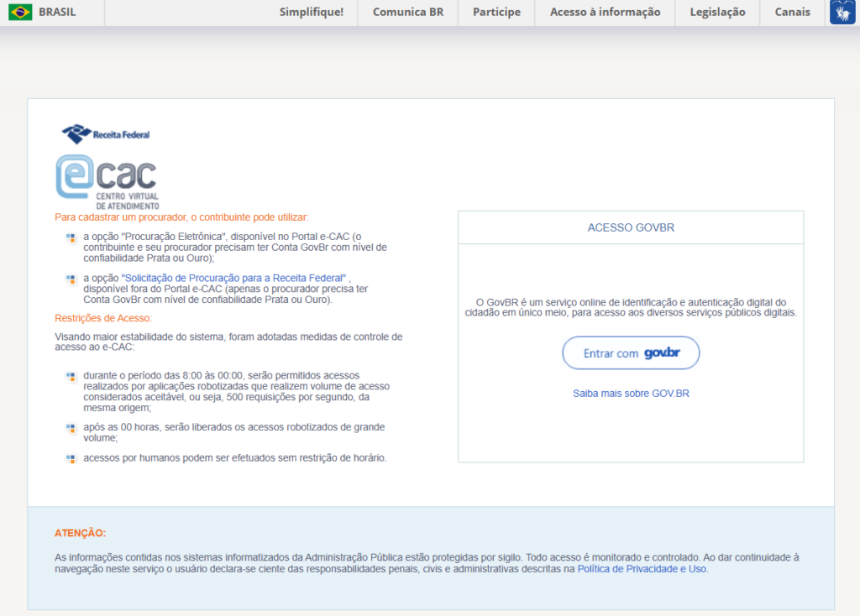Open the VLibras accessibility icon
This screenshot has width=860, height=616.
pos(842,12)
